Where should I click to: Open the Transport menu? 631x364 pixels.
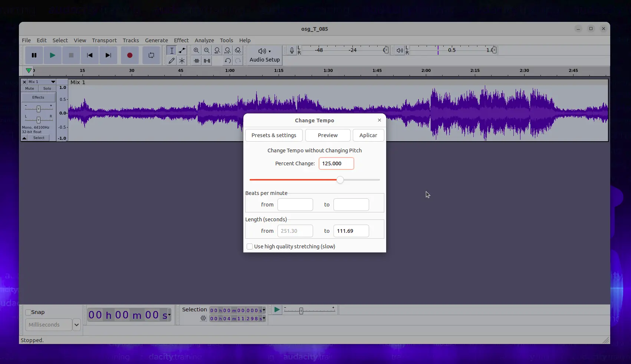(x=104, y=40)
